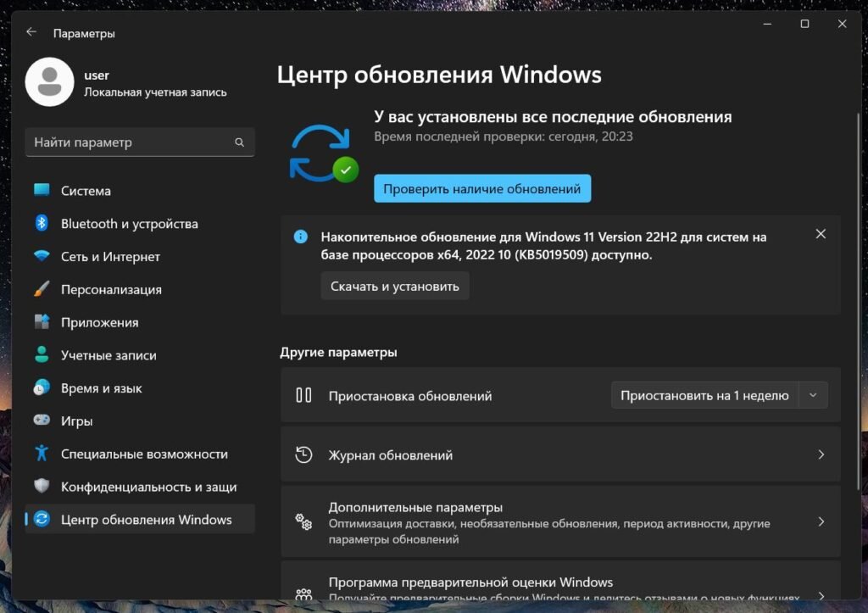Image resolution: width=868 pixels, height=613 pixels.
Task: Go to Время и язык section
Action: 140,387
